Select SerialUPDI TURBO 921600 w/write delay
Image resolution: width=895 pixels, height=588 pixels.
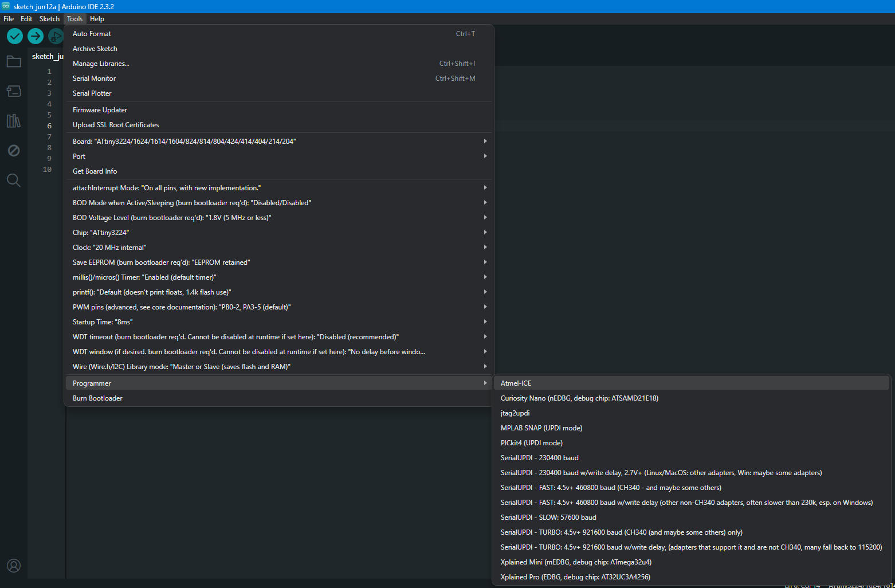(x=692, y=547)
